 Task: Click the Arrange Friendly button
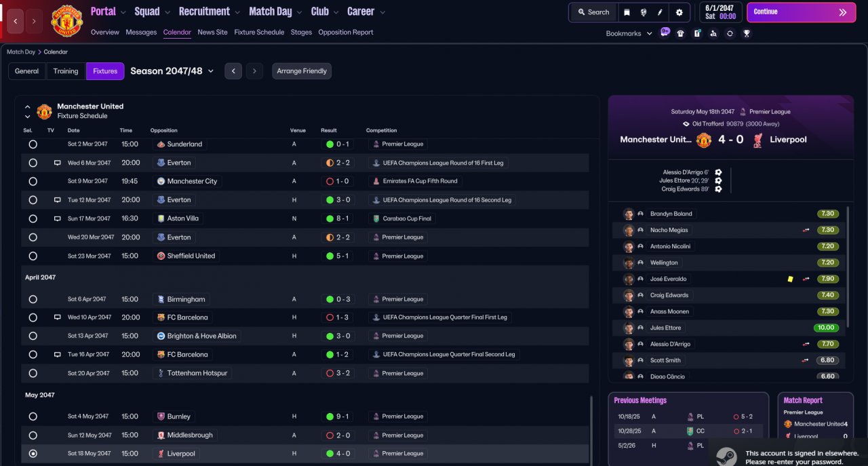pyautogui.click(x=302, y=71)
